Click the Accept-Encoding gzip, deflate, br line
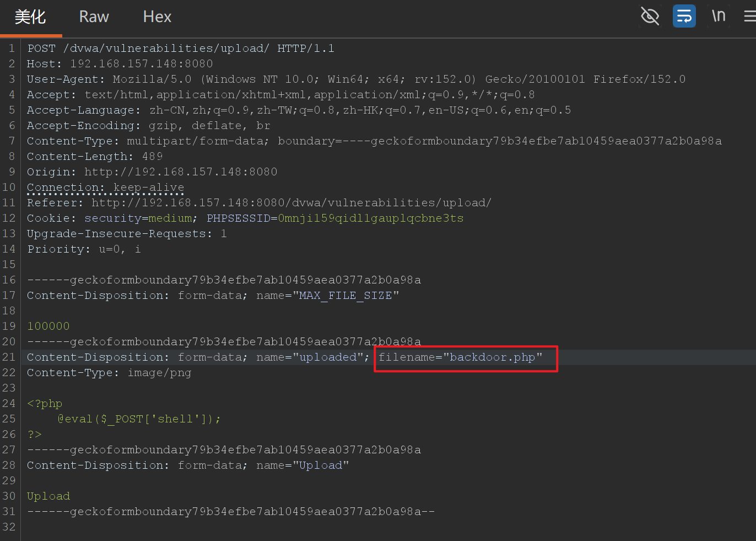Screen dimensions: 756x541 point(148,126)
